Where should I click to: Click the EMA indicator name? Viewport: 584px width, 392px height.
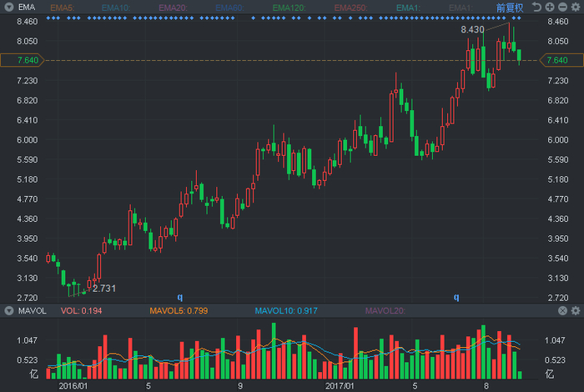coord(27,7)
